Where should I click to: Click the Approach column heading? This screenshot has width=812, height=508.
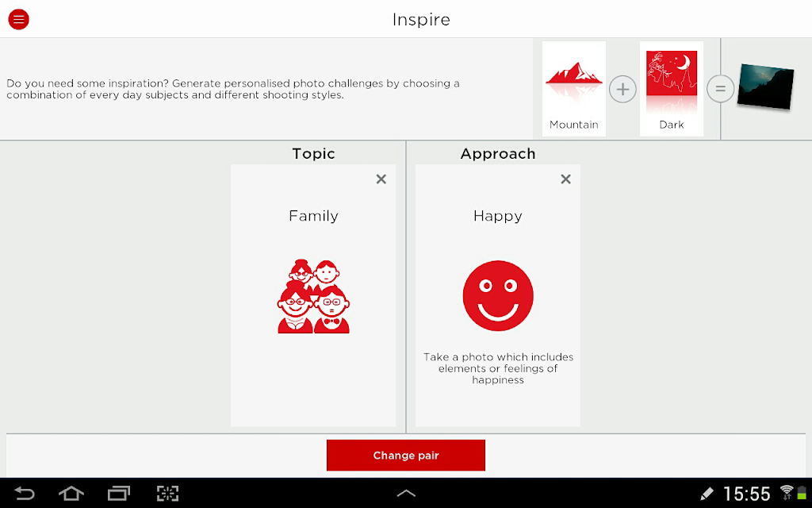498,154
